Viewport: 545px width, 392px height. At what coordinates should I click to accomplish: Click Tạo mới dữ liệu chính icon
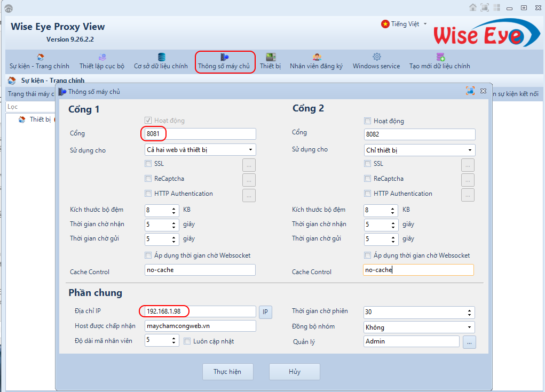pyautogui.click(x=440, y=57)
